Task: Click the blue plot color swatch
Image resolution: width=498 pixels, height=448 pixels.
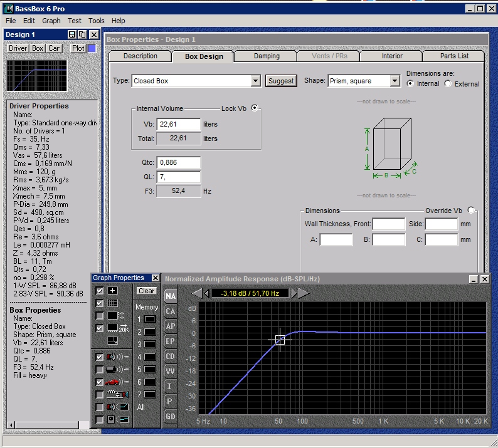Action: pos(92,48)
